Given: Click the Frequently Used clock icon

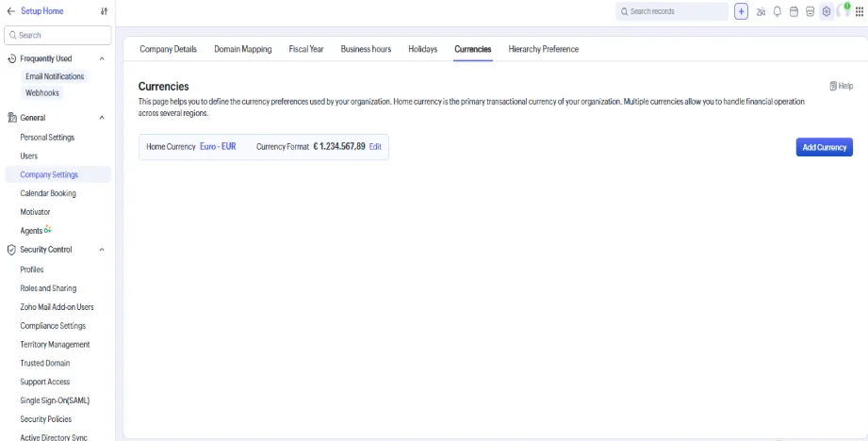Looking at the screenshot, I should (x=11, y=58).
